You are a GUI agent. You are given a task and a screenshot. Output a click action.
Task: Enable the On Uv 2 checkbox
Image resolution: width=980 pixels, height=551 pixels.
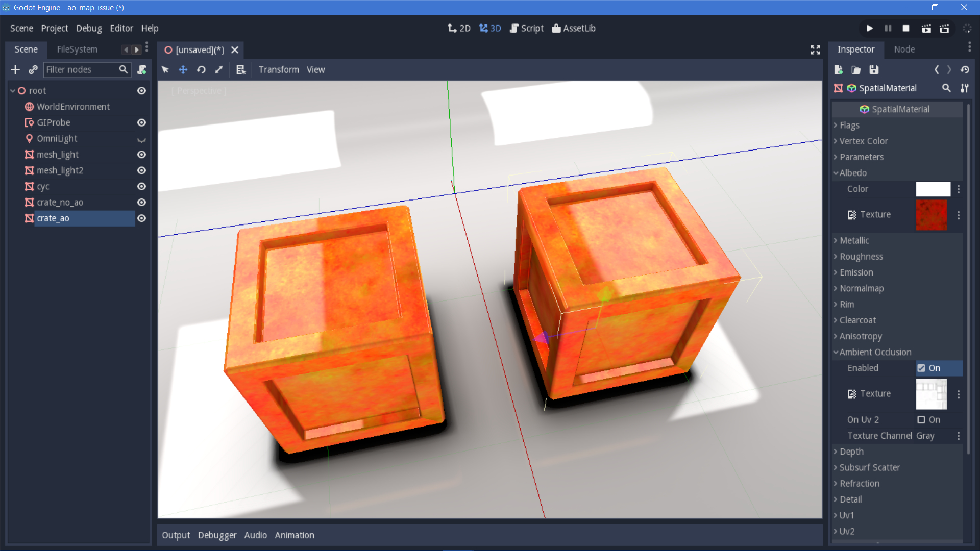[921, 420]
